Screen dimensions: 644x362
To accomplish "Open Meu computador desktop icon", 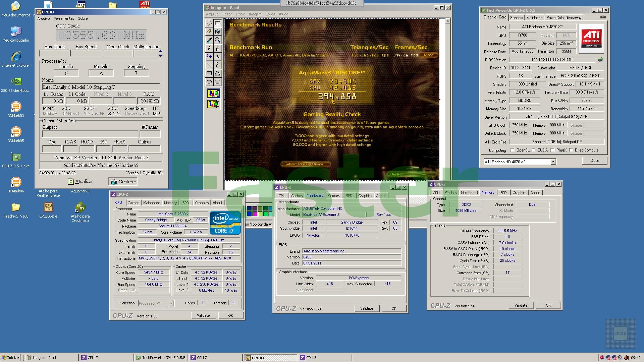I will pos(16,34).
